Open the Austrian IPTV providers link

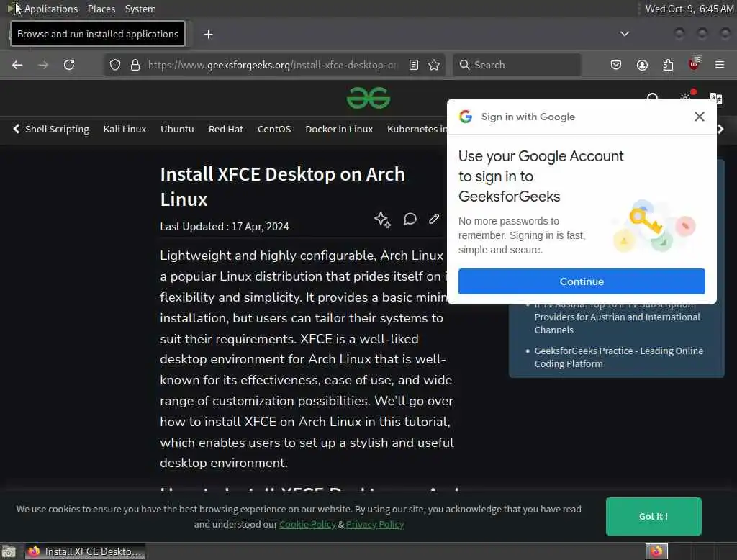click(617, 317)
